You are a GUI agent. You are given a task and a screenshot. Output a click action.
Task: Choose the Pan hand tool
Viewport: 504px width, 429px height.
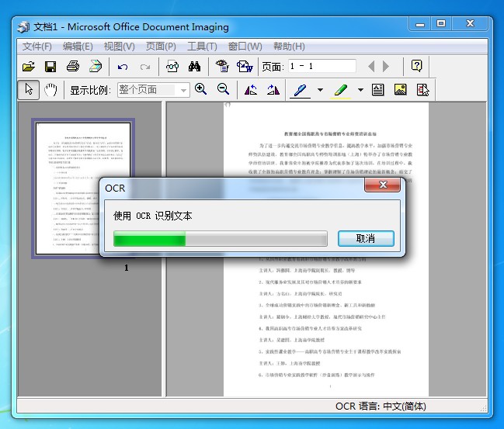[x=50, y=90]
